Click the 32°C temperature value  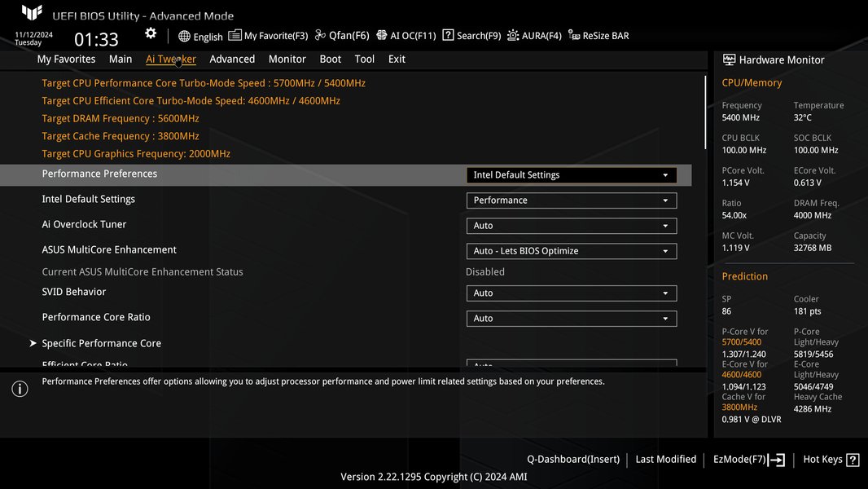point(803,117)
